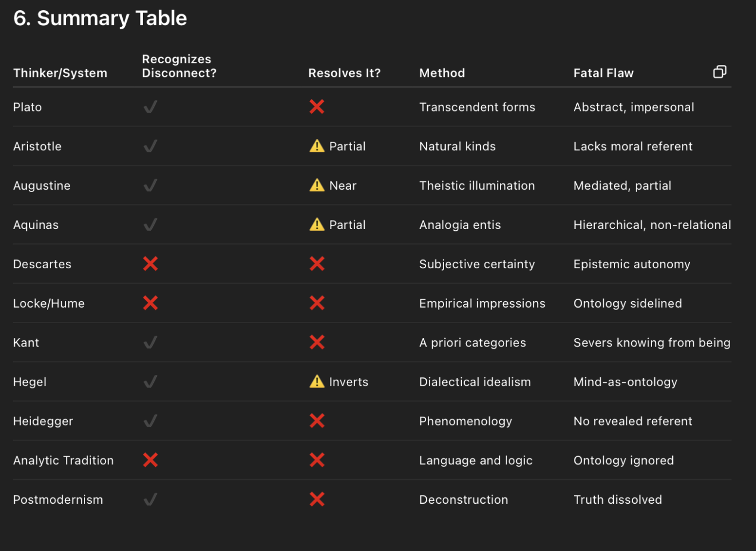Select the Severs knowing from being text
This screenshot has width=756, height=551.
[x=652, y=343]
